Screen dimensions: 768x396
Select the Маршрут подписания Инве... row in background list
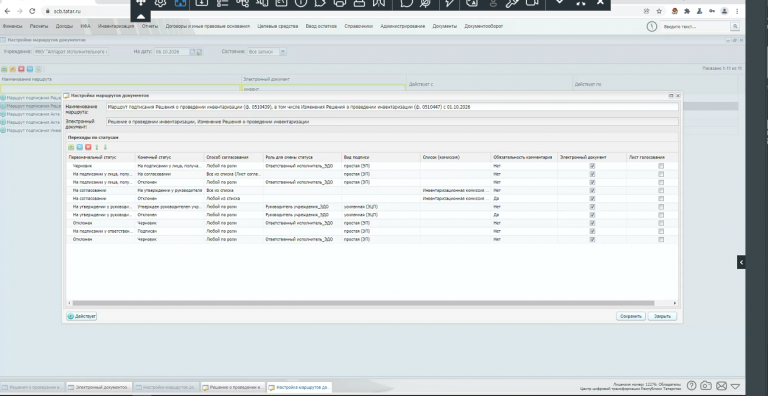(31, 130)
